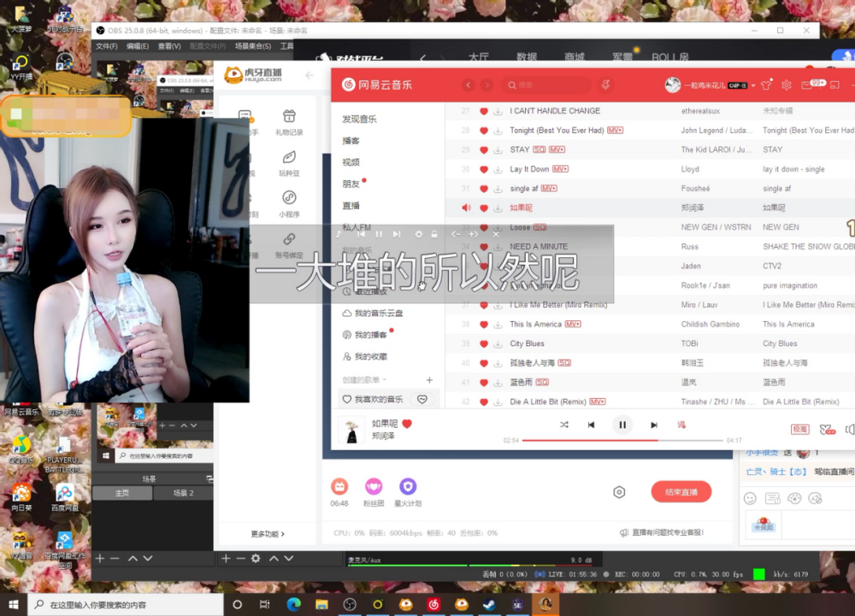Go forward in NetEase Cloud Music navigation
This screenshot has width=855, height=616.
(487, 85)
